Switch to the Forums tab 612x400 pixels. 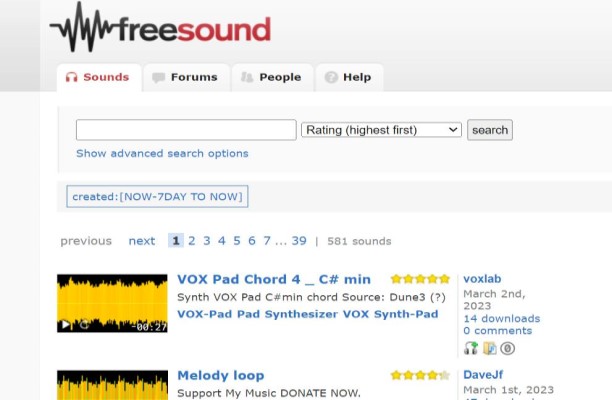pyautogui.click(x=185, y=77)
